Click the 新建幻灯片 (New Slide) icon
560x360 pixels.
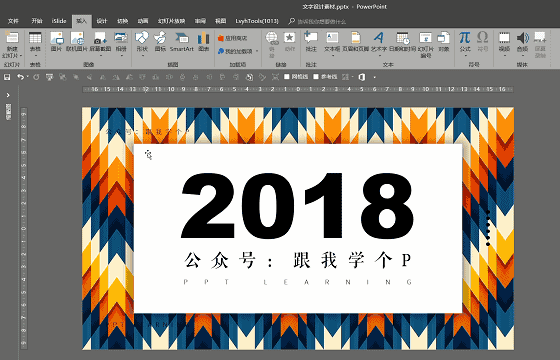11,38
